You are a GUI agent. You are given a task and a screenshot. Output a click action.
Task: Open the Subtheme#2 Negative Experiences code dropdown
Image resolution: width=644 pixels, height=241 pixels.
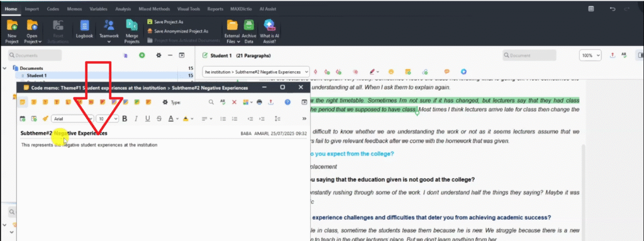[257, 72]
